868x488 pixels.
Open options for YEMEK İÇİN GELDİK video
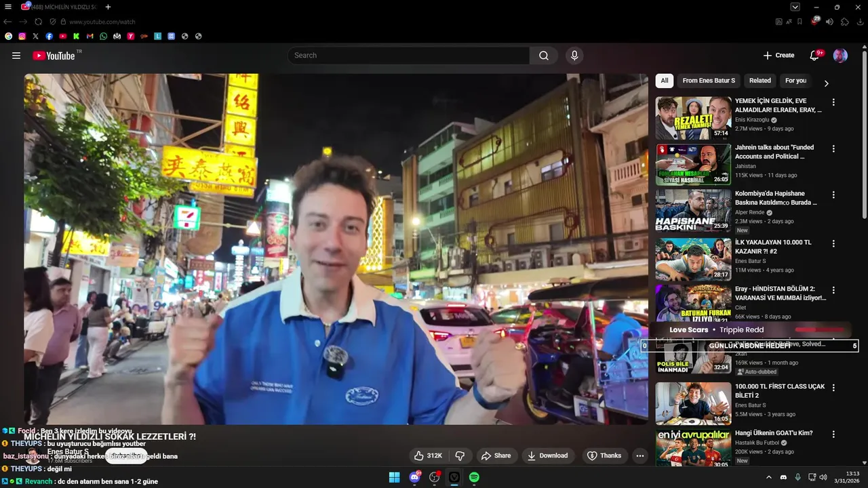pos(833,102)
